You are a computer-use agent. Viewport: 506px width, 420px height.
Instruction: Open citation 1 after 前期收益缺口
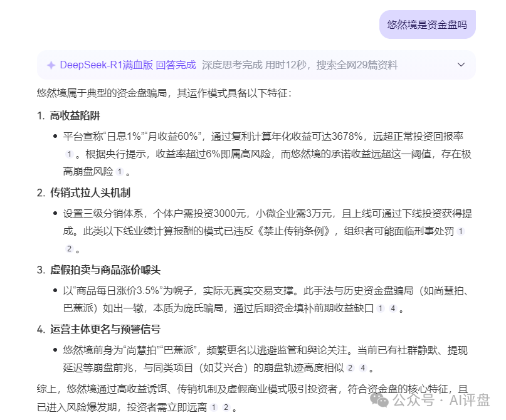pyautogui.click(x=381, y=308)
